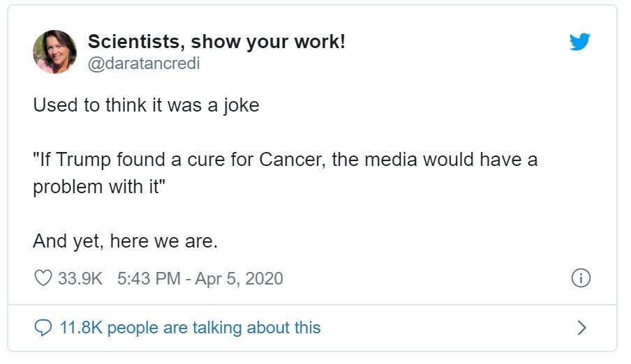Click the quoted 'If Trump found a cure' sentence
This screenshot has height=364, width=631.
point(285,173)
